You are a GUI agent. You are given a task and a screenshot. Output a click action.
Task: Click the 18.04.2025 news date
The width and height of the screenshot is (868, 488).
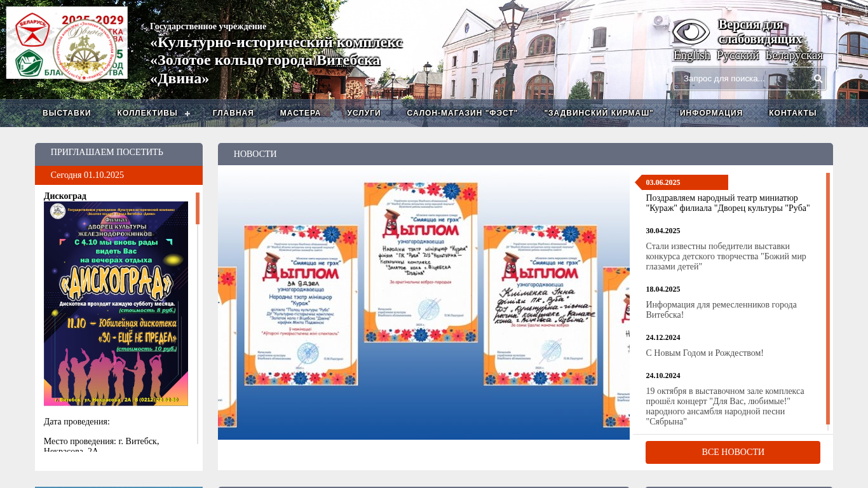coord(663,289)
